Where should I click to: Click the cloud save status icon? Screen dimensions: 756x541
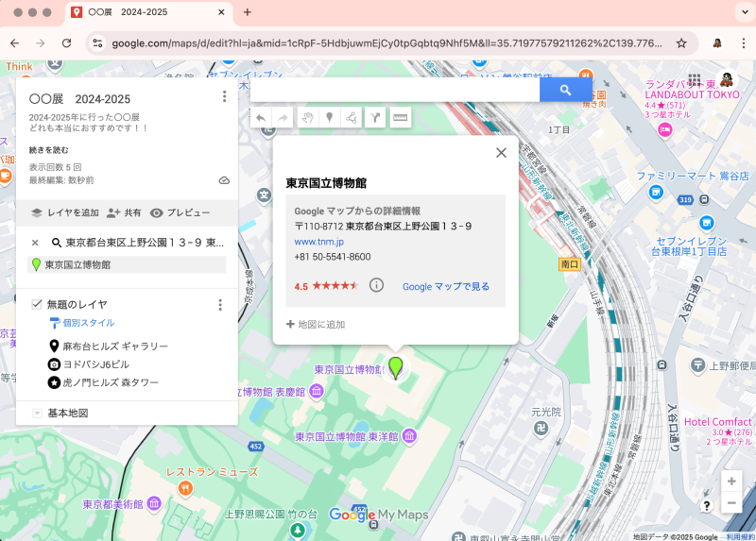pyautogui.click(x=224, y=180)
